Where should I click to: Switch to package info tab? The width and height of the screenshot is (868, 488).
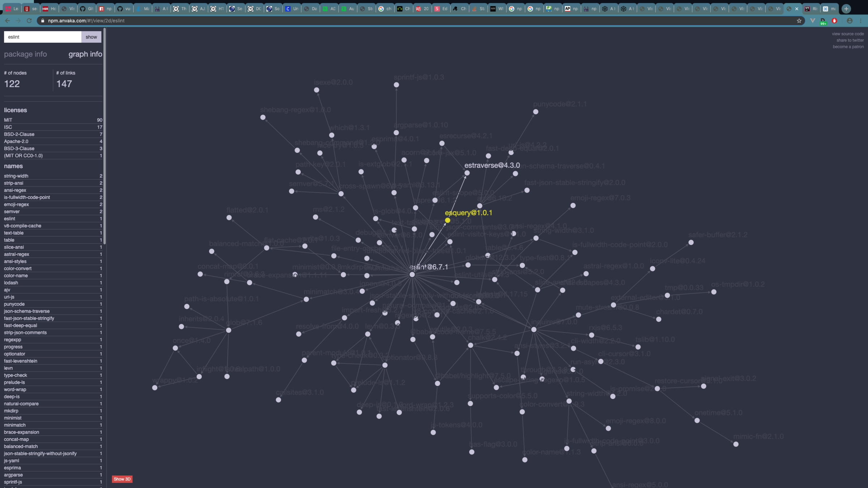(25, 54)
